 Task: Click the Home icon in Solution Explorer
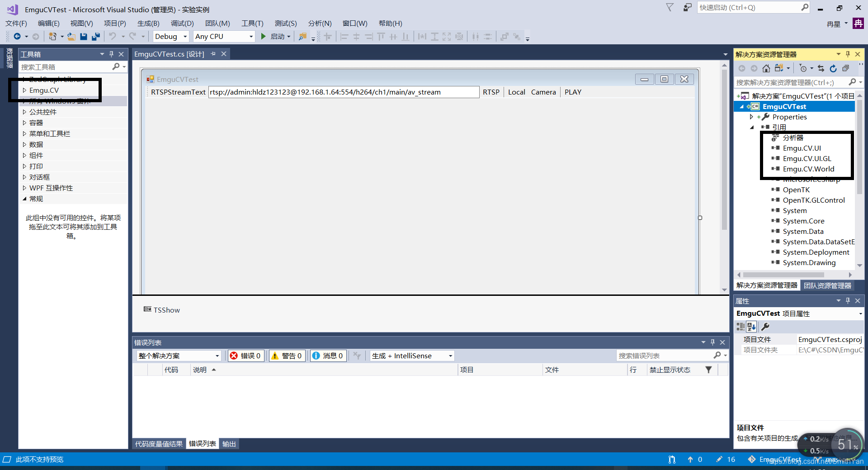tap(766, 68)
